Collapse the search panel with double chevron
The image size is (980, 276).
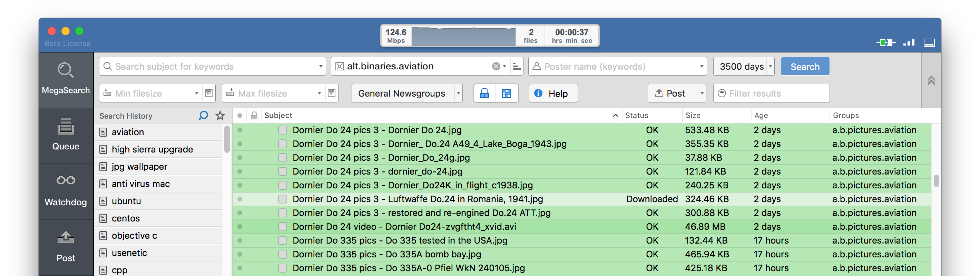[x=931, y=81]
